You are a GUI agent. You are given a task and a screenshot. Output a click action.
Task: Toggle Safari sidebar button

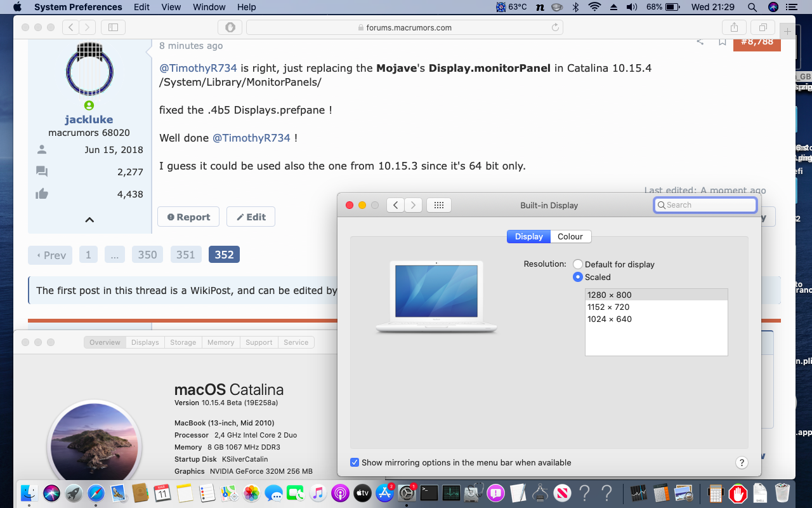pos(113,27)
